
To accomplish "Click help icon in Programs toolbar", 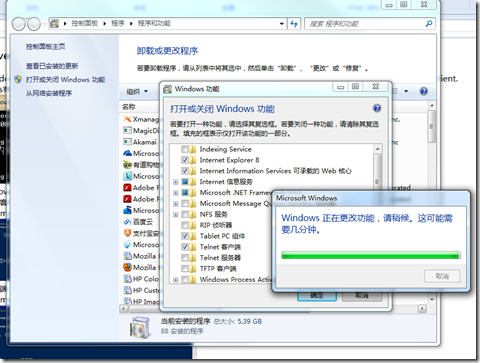I will tap(423, 91).
